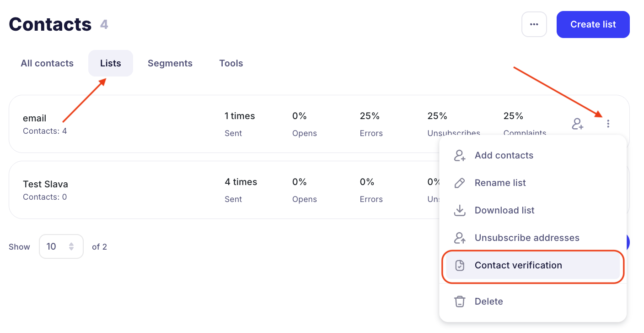Screen dimensions: 644x333
Task: Click the horizontal ellipsis button beside Create list
Action: pos(534,24)
